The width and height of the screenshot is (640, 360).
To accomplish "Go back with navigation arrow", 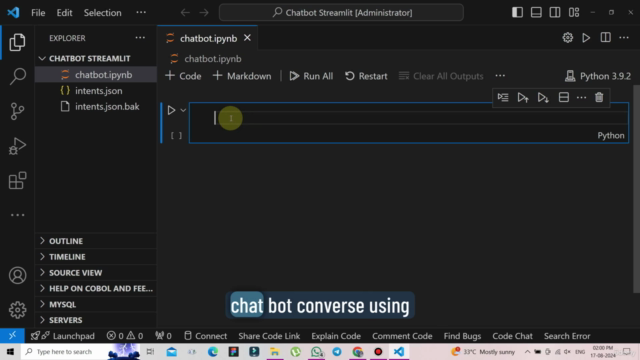I will (185, 13).
